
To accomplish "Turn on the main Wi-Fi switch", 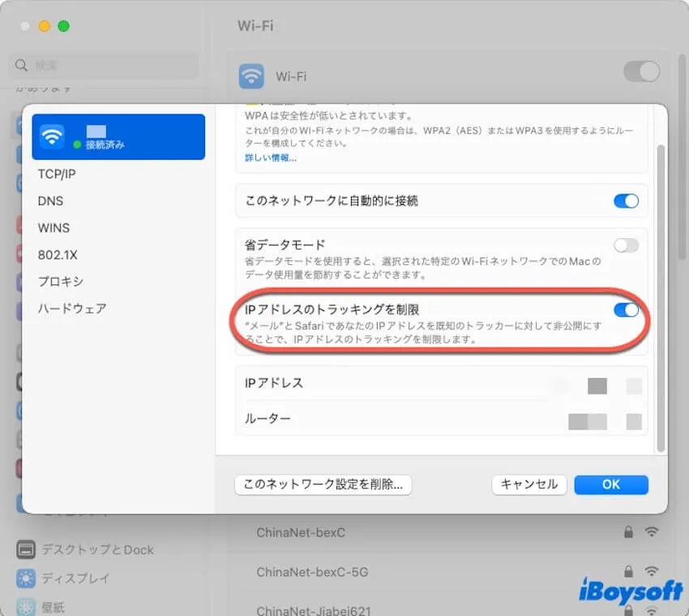I will pos(641,72).
